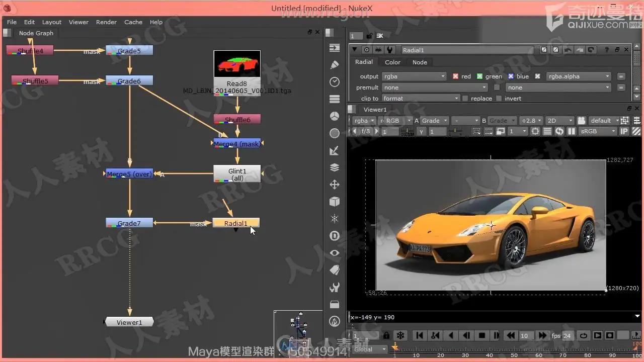Open the Furnace flame icon menu
The image size is (644, 362).
tap(335, 321)
